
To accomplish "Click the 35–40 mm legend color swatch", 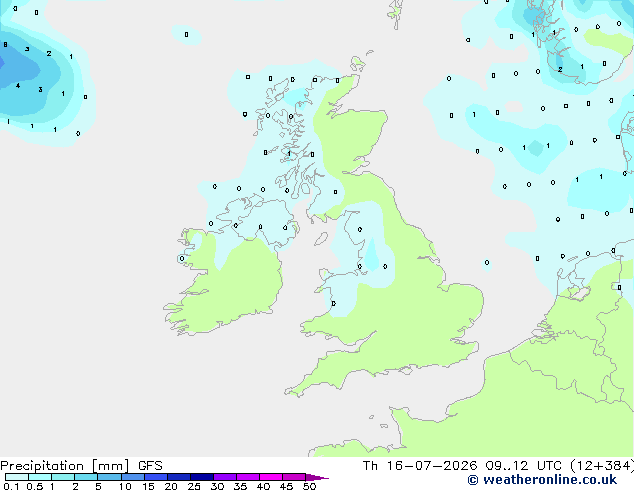I will [x=247, y=477].
